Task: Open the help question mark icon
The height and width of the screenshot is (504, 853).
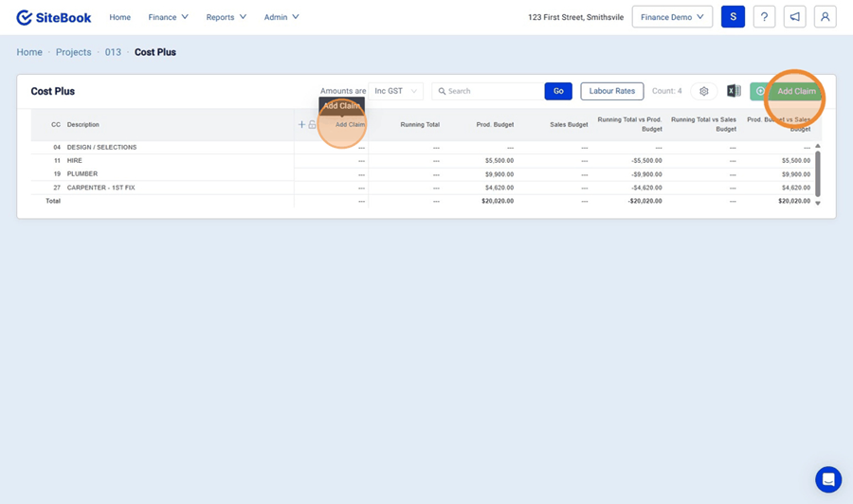Action: pyautogui.click(x=764, y=17)
